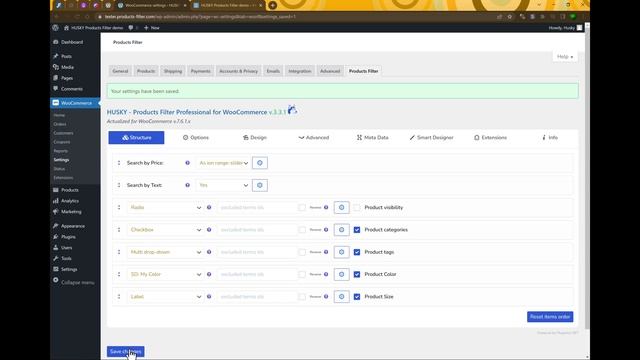Uncheck the Product categories checkbox
The width and height of the screenshot is (640, 360).
coord(357,230)
